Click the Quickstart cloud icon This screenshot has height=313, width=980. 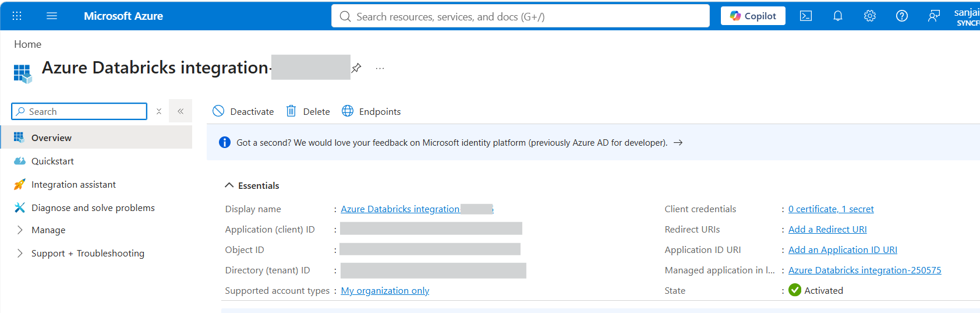coord(19,161)
